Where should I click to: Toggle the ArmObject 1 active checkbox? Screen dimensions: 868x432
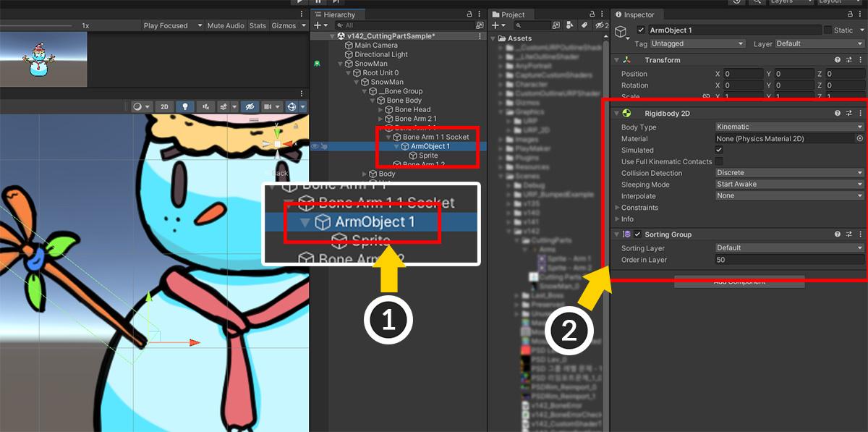click(x=641, y=30)
